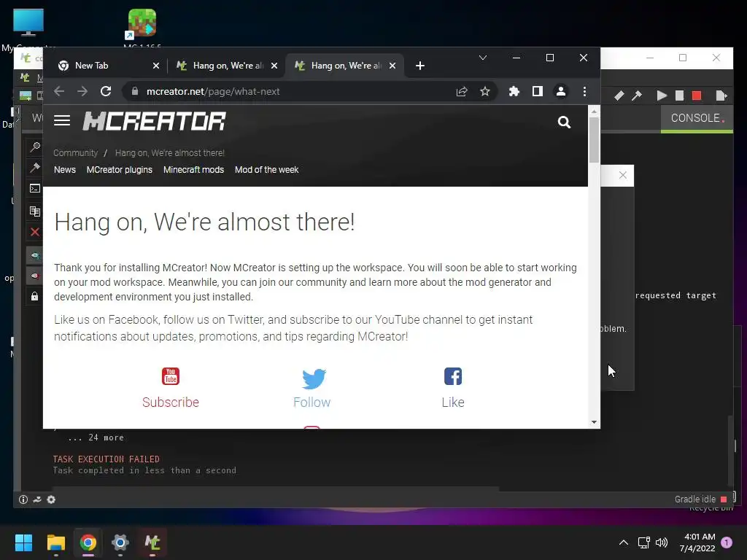Click the export workspace file icon
The width and height of the screenshot is (747, 560).
[721, 96]
